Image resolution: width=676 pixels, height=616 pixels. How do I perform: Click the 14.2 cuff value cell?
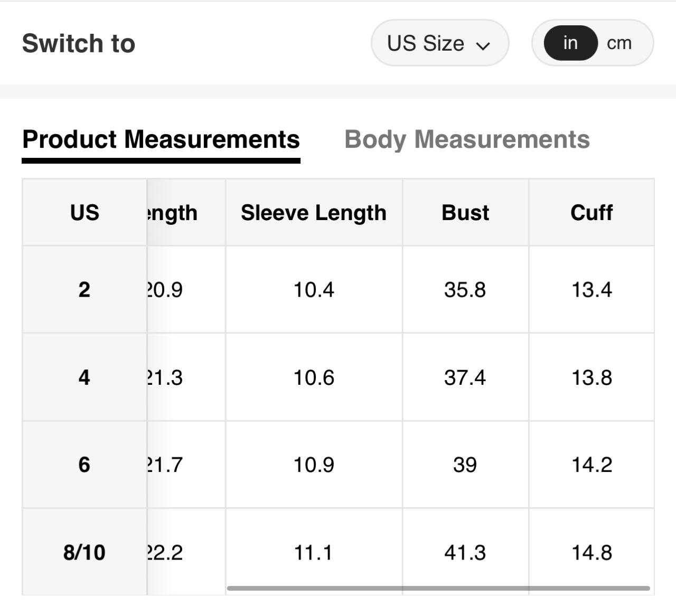pos(591,465)
